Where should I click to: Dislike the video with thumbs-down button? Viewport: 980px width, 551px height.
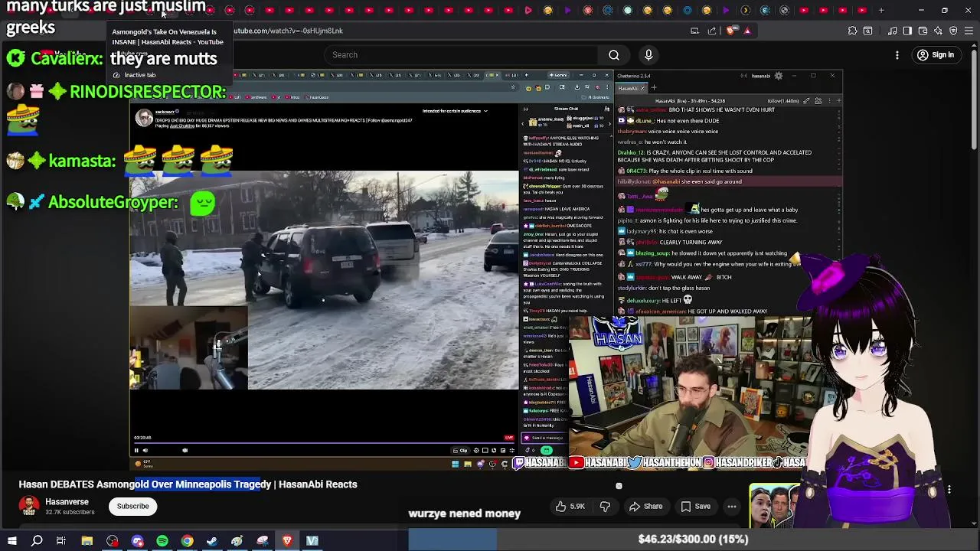tap(605, 506)
